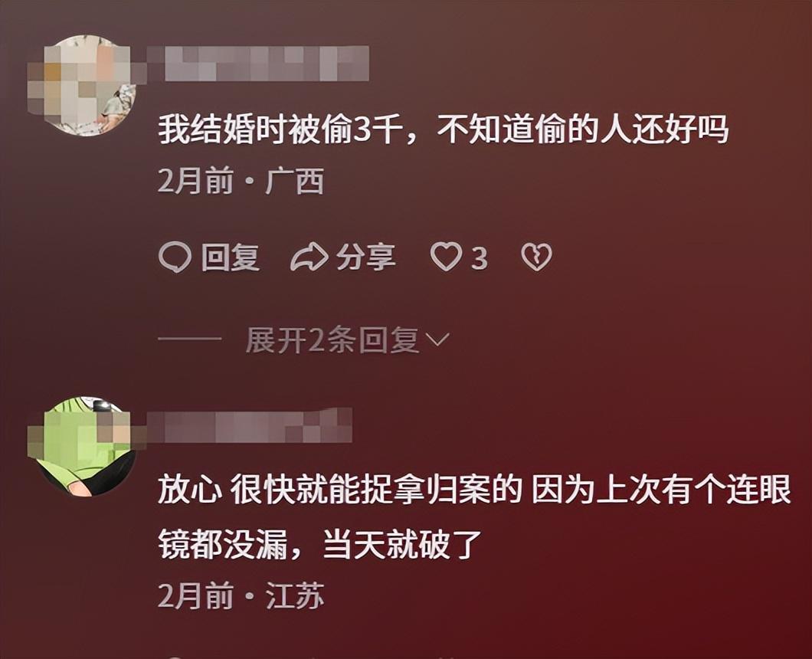Viewport: 812px width, 659px height.
Task: Click the dash line before 展开2条回复
Action: 189,339
